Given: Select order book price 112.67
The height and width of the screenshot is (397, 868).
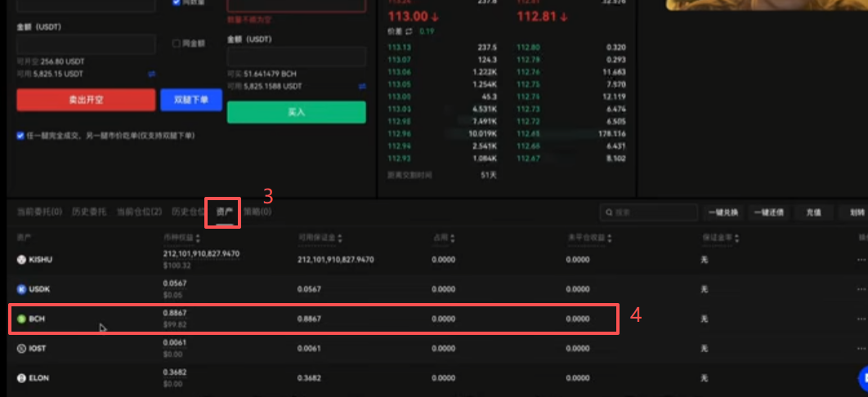Looking at the screenshot, I should click(x=528, y=158).
